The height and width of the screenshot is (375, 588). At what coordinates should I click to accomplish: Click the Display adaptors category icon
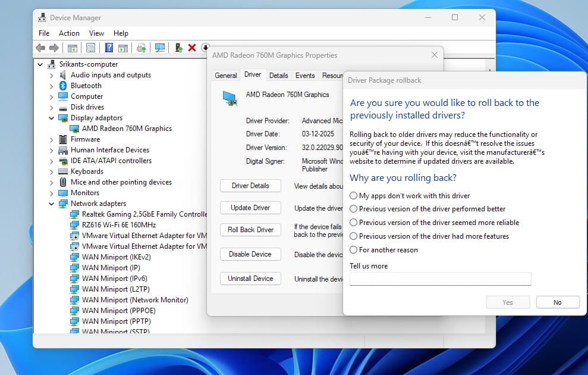[x=63, y=118]
